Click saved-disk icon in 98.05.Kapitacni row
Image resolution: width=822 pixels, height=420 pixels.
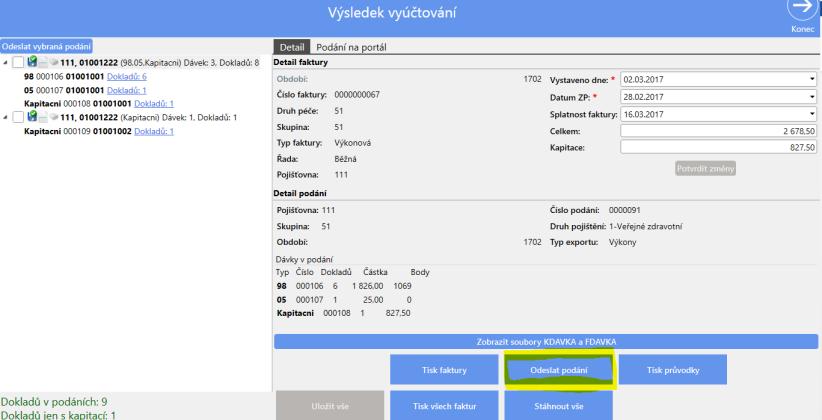click(32, 62)
